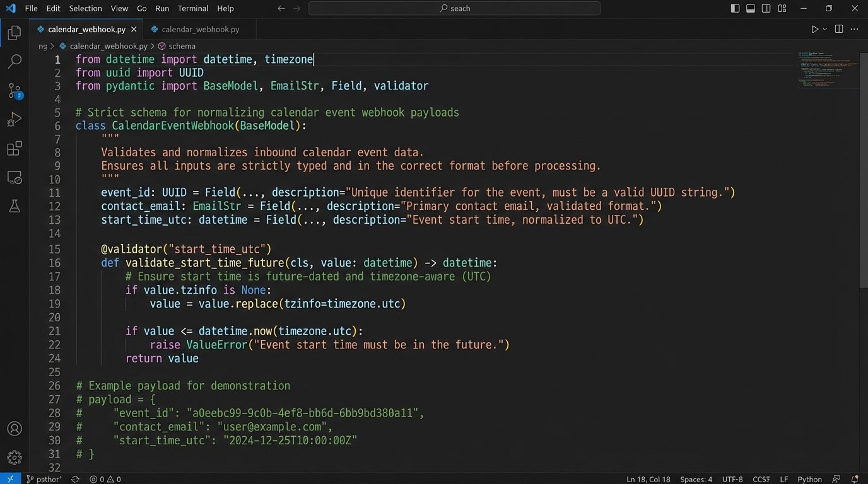Screen dimensions: 868x484
Task: Open Run and Debug panel icon
Action: click(x=14, y=119)
